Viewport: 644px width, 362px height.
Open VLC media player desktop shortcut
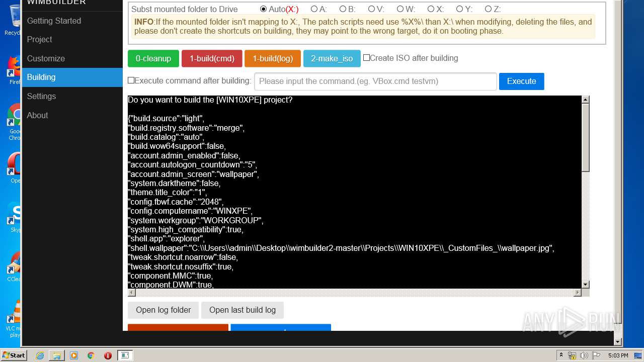(x=14, y=319)
